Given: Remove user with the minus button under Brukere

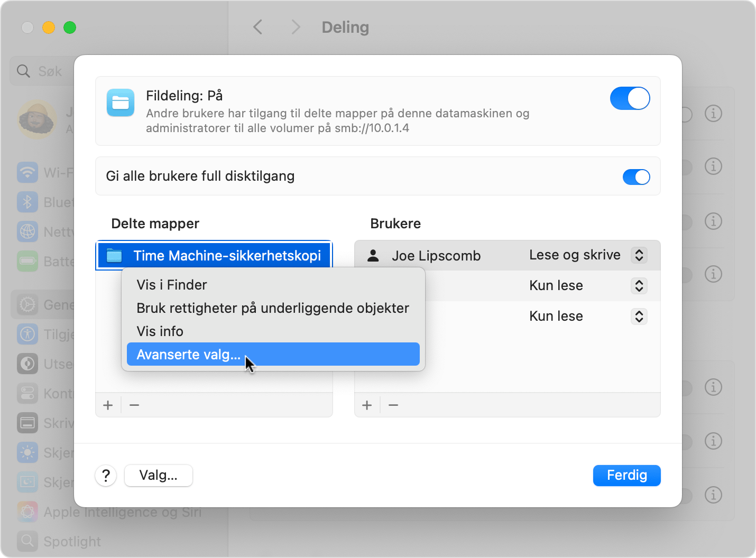Looking at the screenshot, I should click(x=393, y=405).
